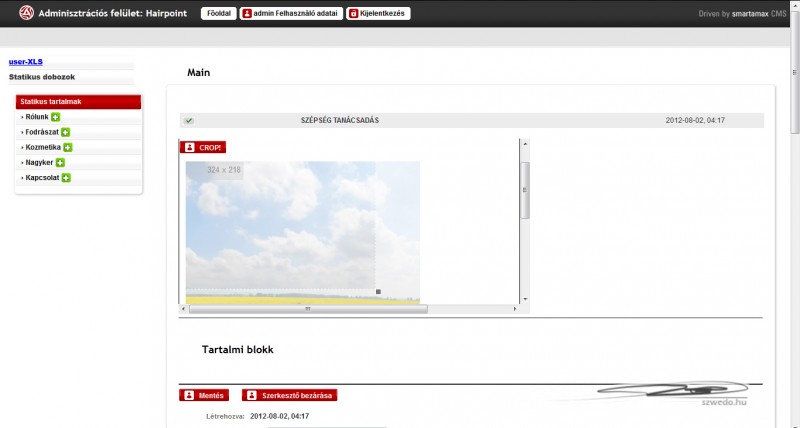This screenshot has width=800, height=428.
Task: Hit the green plus icon next to Kapcsolat
Action: (66, 178)
